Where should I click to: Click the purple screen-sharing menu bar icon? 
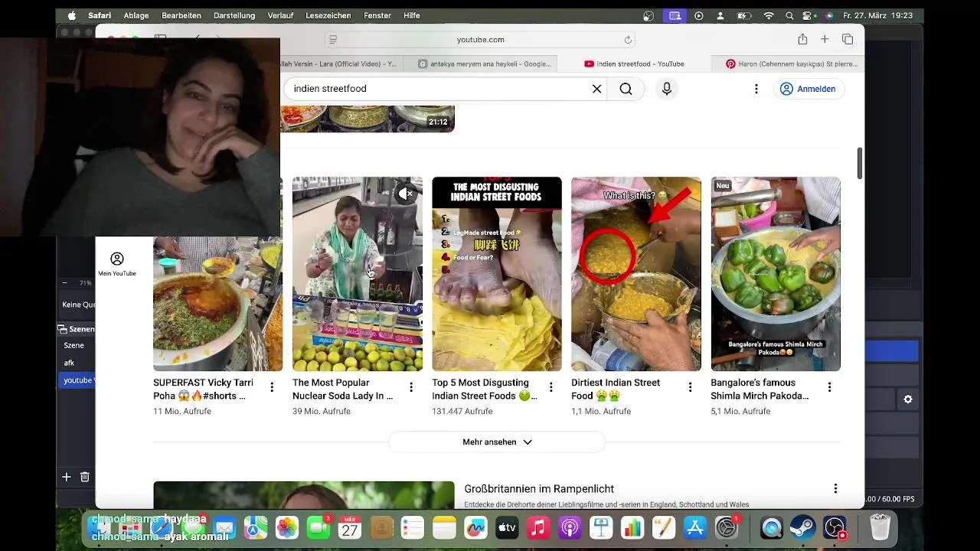click(x=674, y=15)
